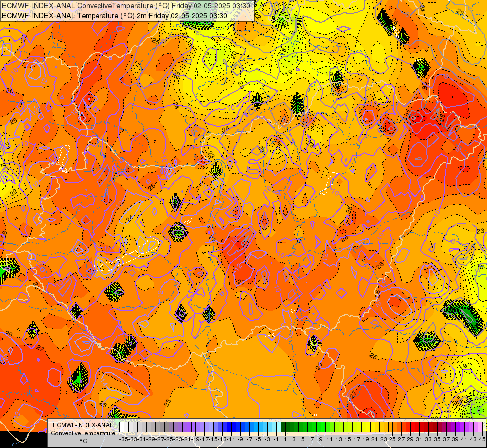The width and height of the screenshot is (487, 448).
Task: Click the red swatch above legend value 31
Action: click(x=417, y=427)
